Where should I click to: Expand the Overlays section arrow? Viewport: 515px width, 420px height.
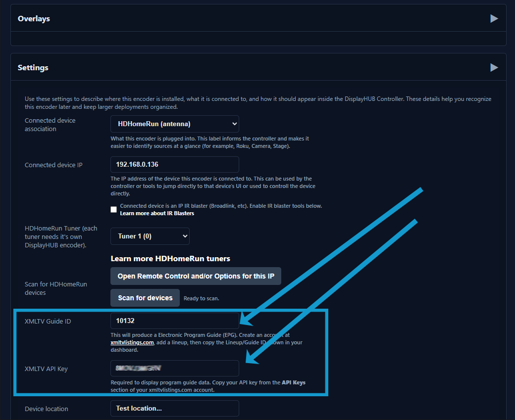coord(494,19)
